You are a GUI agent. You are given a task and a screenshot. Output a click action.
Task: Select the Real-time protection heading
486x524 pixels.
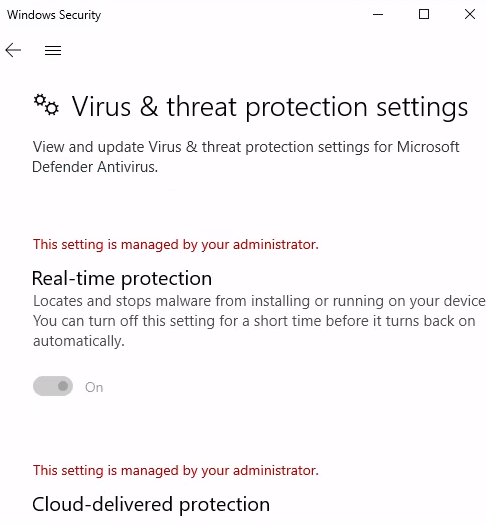pos(122,279)
